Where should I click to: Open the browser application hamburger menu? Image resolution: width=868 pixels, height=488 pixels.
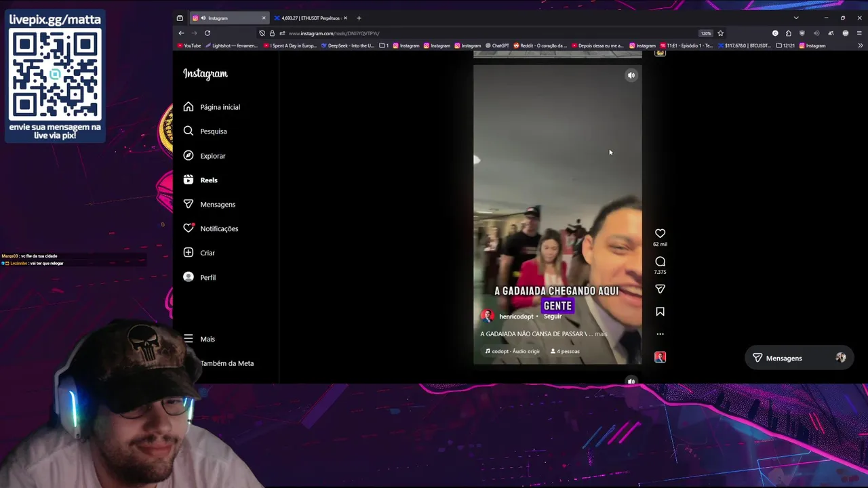[859, 33]
